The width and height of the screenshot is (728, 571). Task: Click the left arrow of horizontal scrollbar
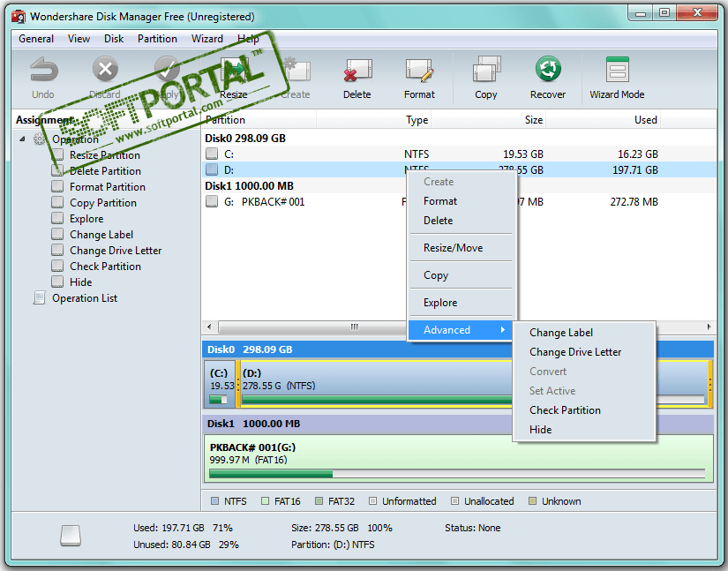tap(209, 327)
